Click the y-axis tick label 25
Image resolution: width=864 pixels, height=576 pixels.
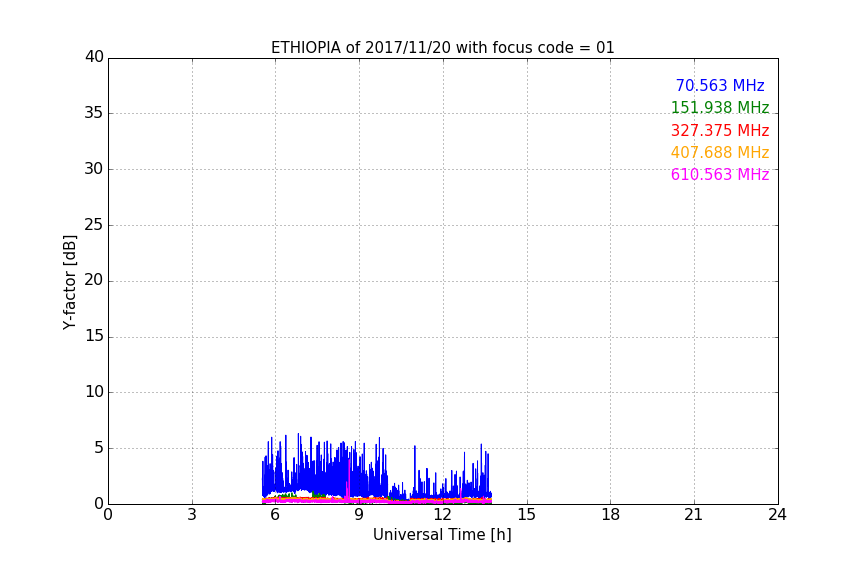94,224
